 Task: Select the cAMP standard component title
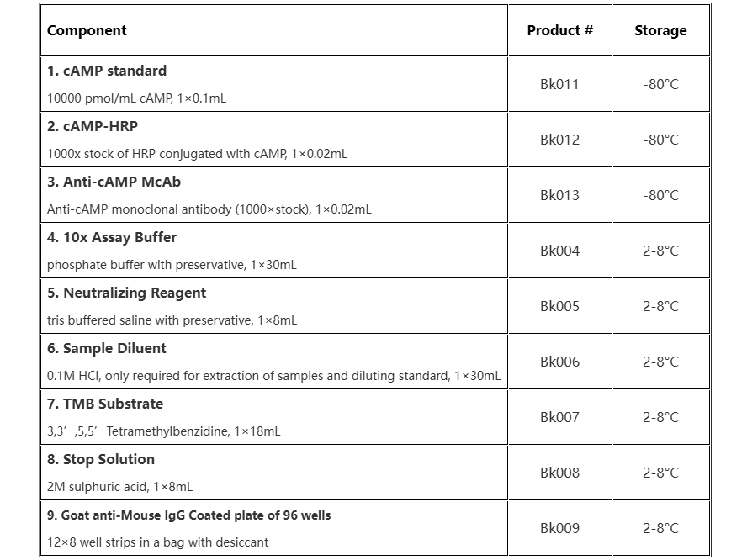tap(107, 71)
